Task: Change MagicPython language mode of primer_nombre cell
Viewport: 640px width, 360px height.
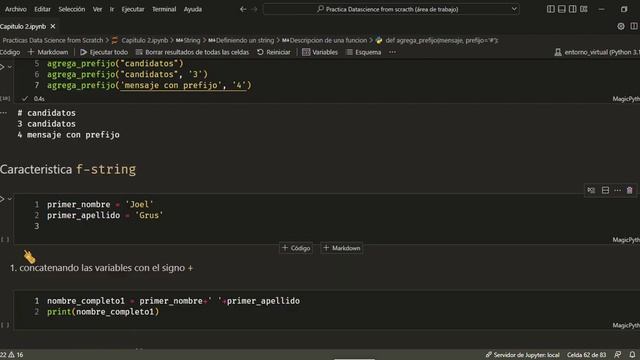Action: pos(626,240)
